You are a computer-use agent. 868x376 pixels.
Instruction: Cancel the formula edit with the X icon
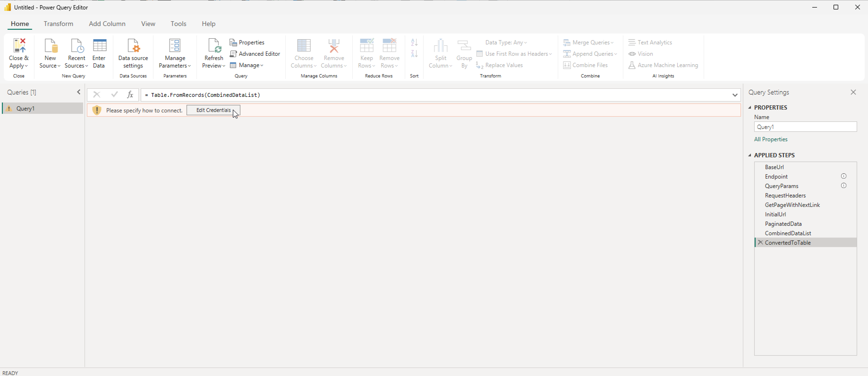97,95
